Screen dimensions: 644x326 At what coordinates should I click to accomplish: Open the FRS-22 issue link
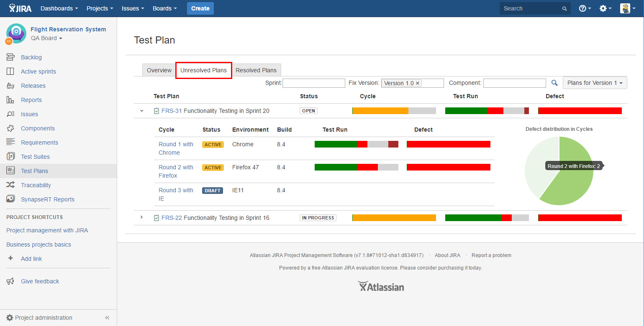[172, 218]
